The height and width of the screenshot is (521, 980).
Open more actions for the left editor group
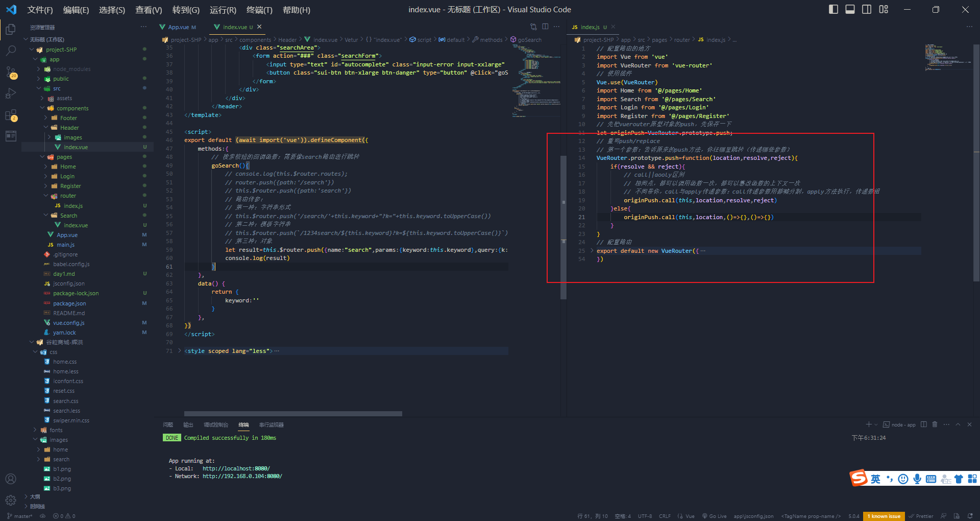click(x=557, y=27)
